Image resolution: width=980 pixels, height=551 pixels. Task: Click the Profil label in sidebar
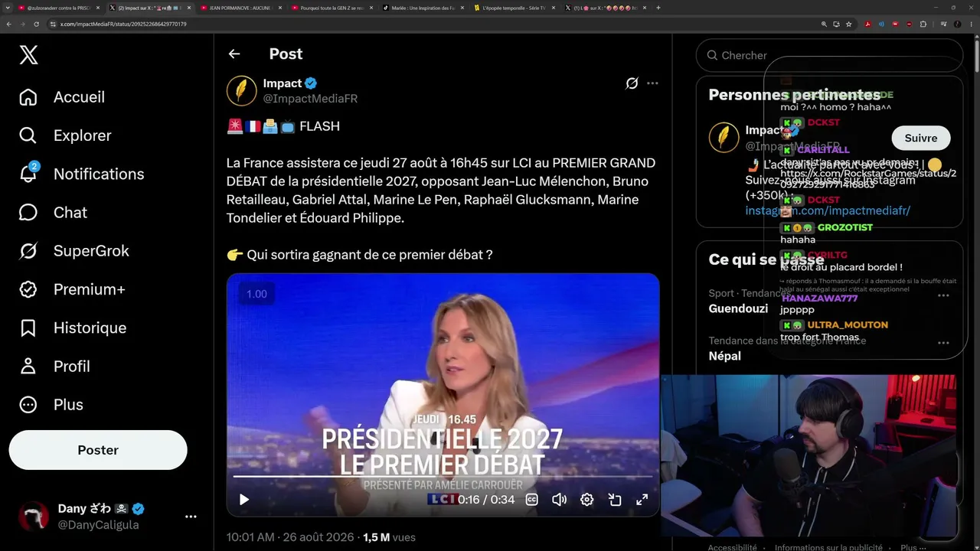point(72,366)
